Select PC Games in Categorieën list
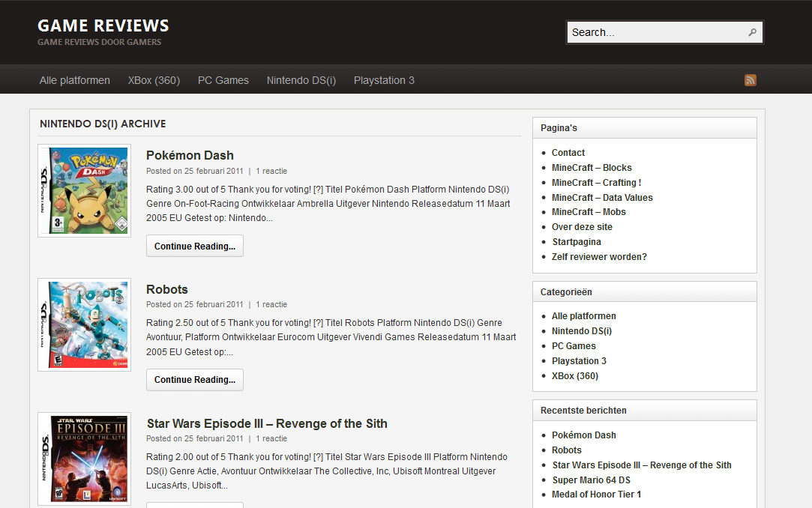Image resolution: width=812 pixels, height=508 pixels. point(574,346)
